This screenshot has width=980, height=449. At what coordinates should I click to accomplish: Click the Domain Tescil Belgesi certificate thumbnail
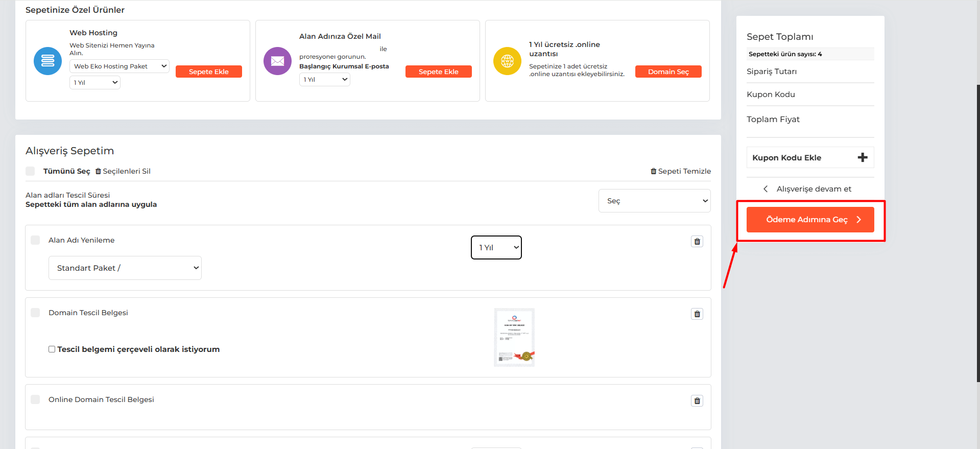point(514,337)
